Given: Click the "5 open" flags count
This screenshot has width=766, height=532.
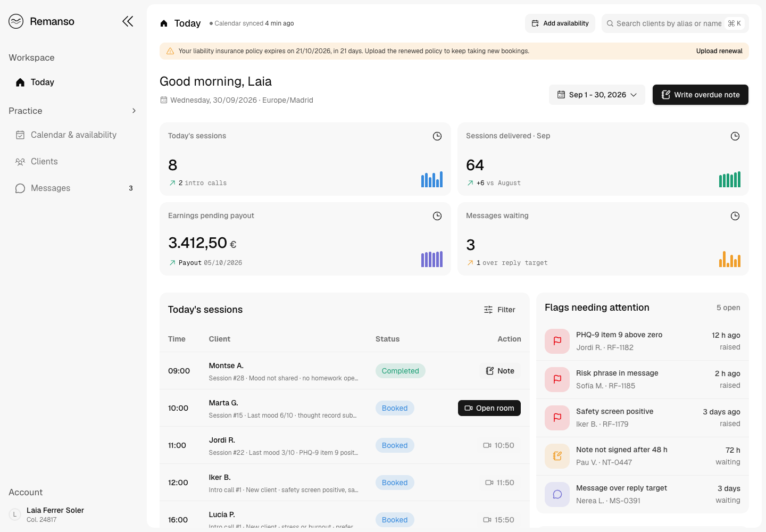Looking at the screenshot, I should point(728,307).
